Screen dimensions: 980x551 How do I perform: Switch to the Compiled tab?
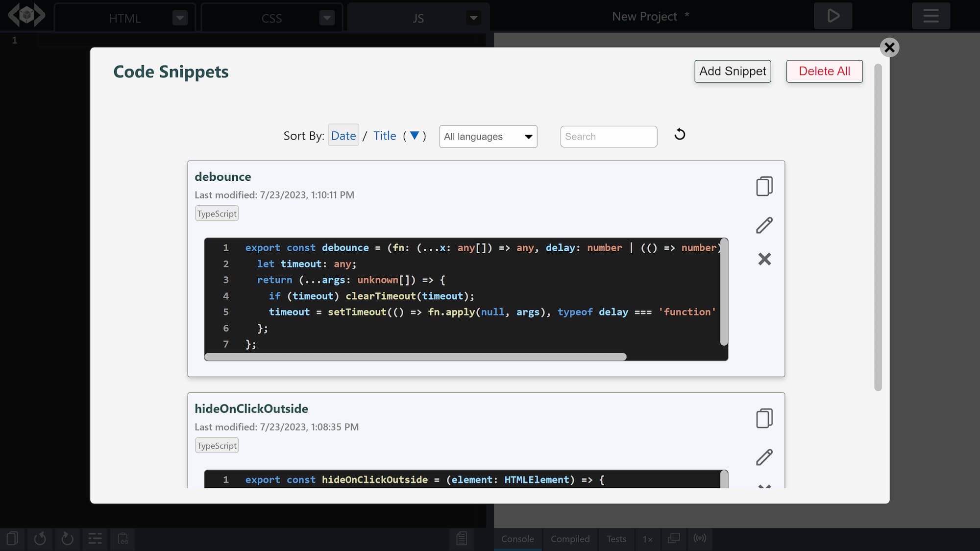570,539
